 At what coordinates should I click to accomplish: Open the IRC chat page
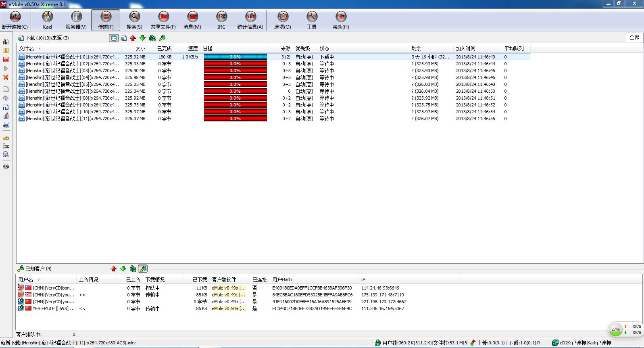(x=221, y=20)
